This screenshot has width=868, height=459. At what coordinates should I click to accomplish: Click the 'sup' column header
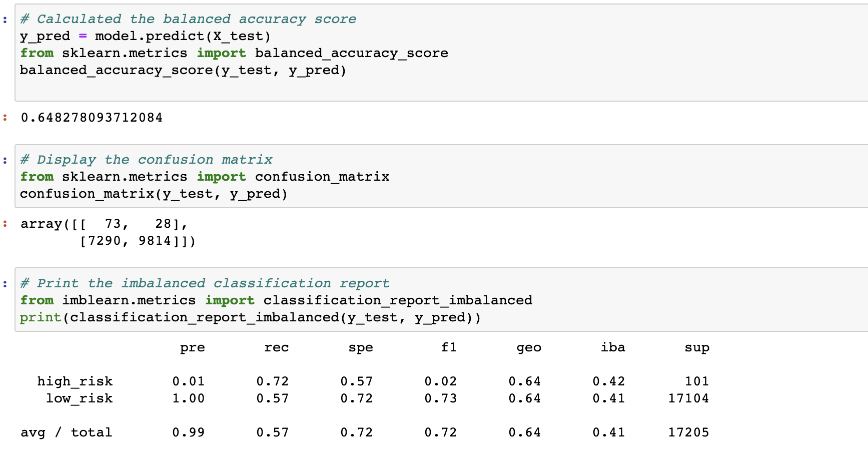697,347
